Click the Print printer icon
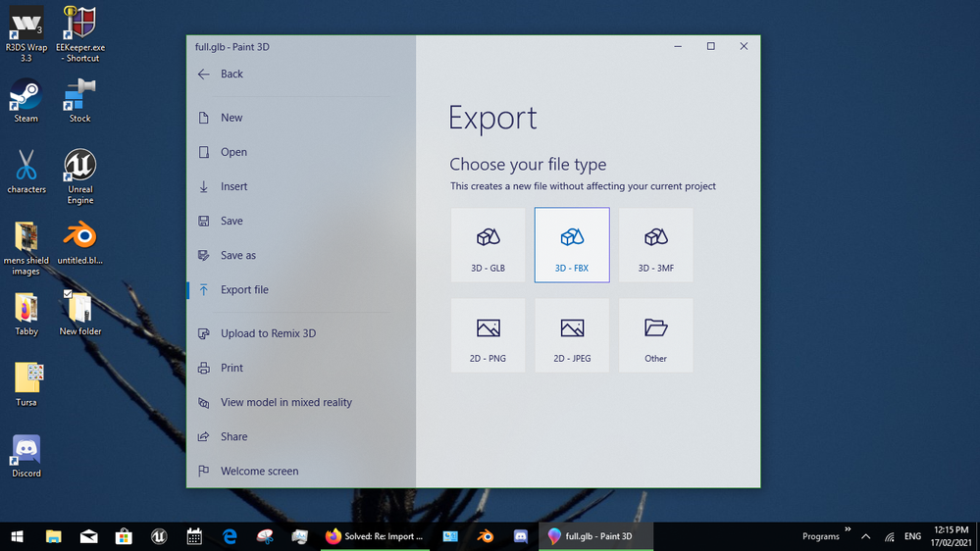The image size is (980, 551). click(x=204, y=368)
